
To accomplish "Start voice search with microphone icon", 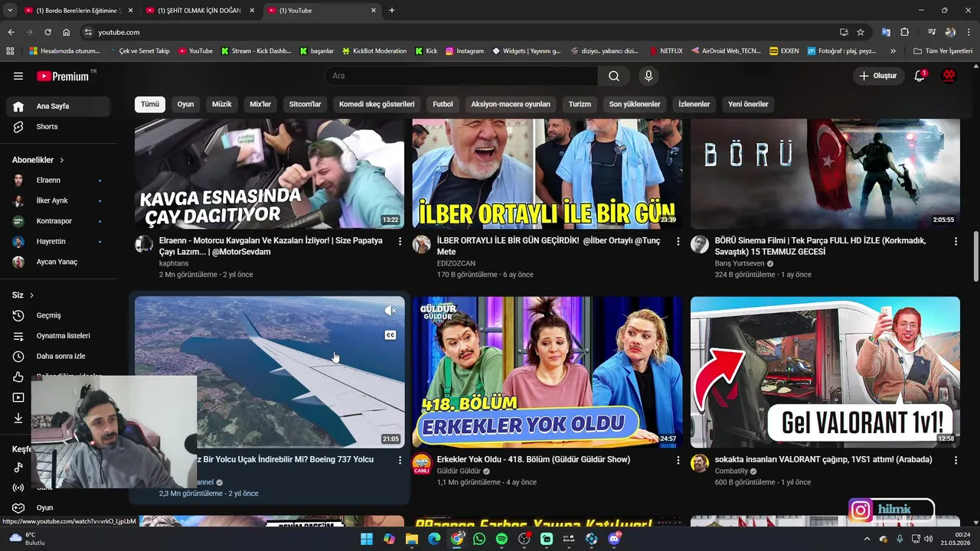I will click(x=648, y=76).
